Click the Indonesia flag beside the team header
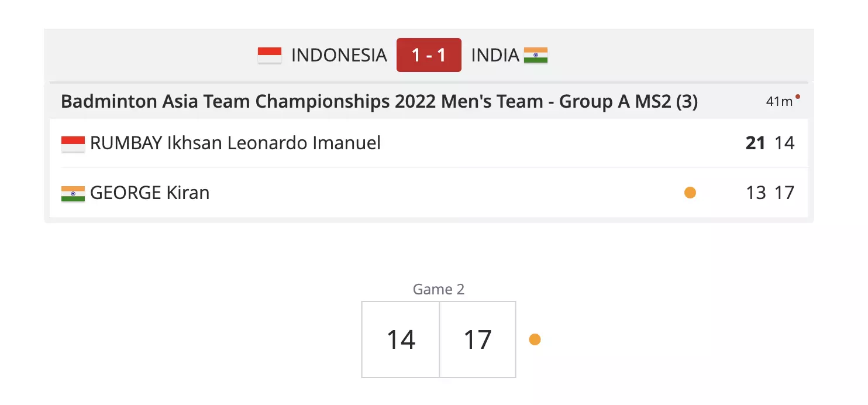The image size is (868, 405). click(x=270, y=55)
